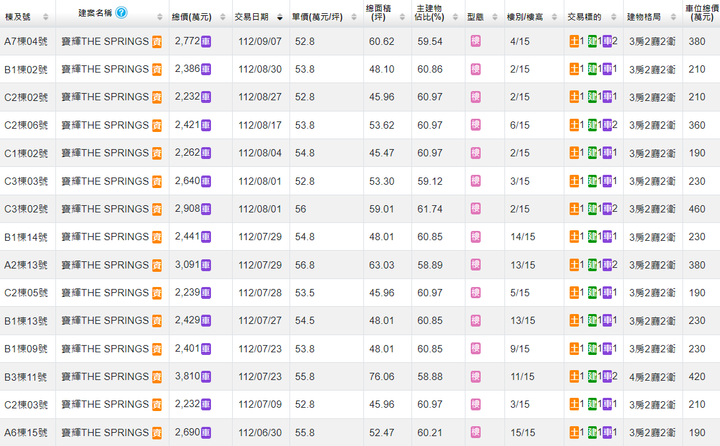Click the 建物格局 column header
Screen dimensions: 720x446
[x=644, y=17]
